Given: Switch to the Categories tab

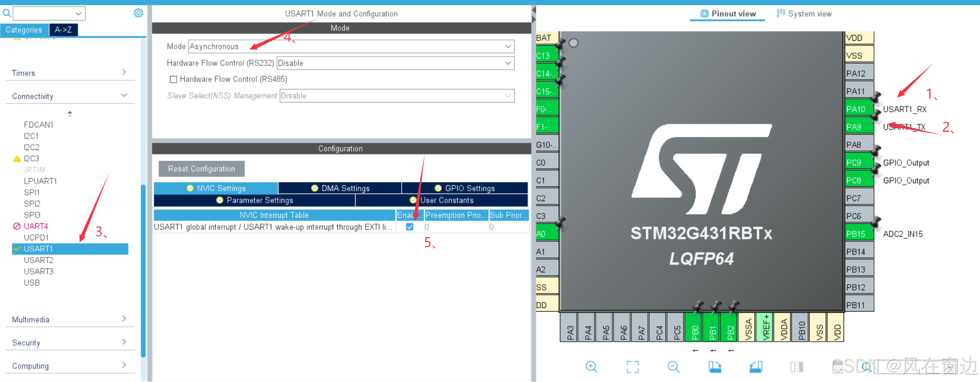Looking at the screenshot, I should pyautogui.click(x=24, y=30).
